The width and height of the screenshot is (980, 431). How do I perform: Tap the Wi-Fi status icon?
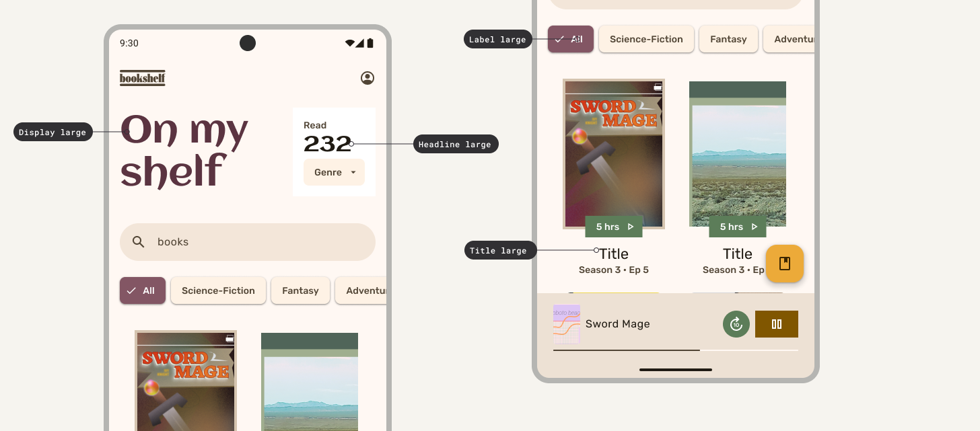(x=349, y=43)
